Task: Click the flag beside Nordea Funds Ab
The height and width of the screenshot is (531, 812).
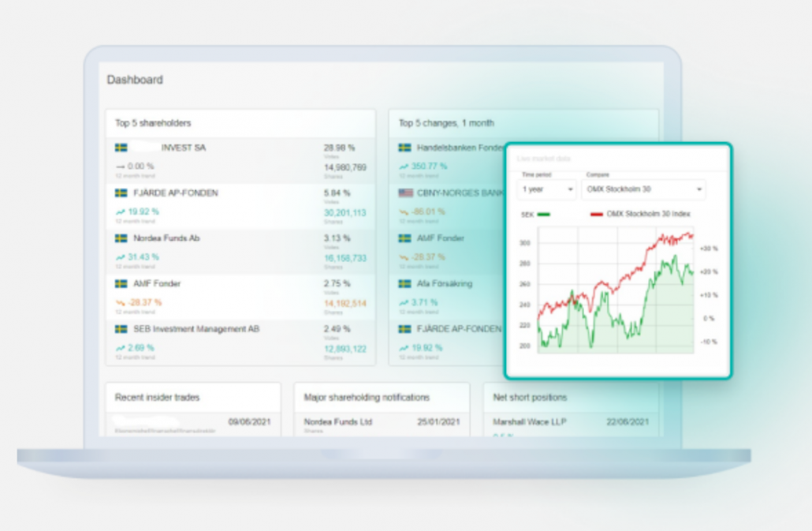Action: pyautogui.click(x=121, y=238)
